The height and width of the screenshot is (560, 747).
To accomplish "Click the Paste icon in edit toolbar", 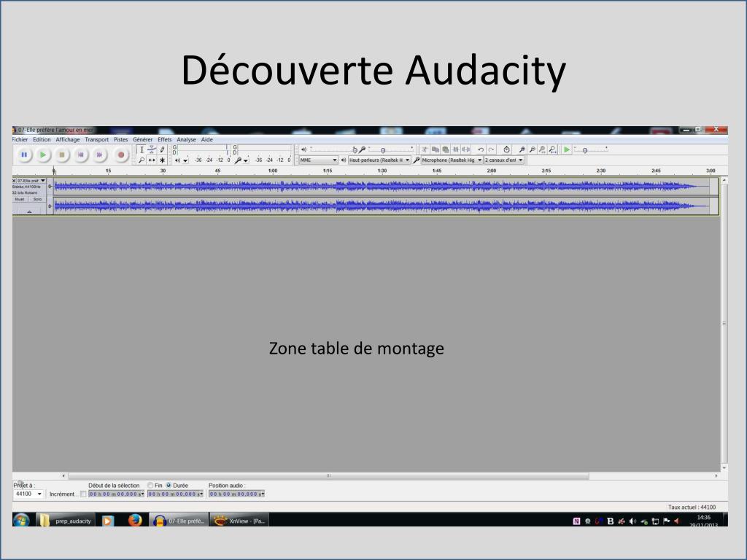I will tap(446, 149).
